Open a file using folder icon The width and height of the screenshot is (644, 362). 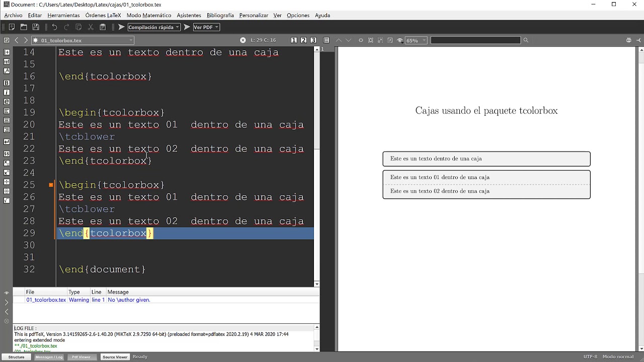tap(24, 27)
